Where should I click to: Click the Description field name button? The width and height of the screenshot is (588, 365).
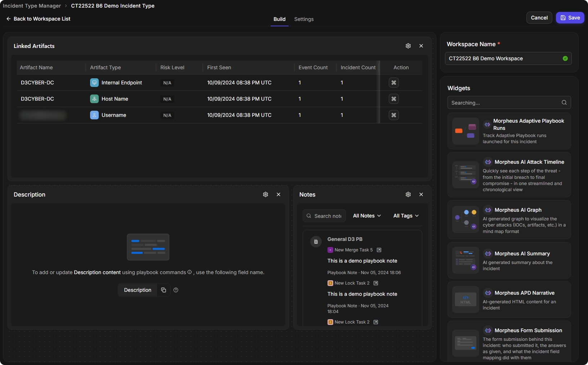(138, 290)
